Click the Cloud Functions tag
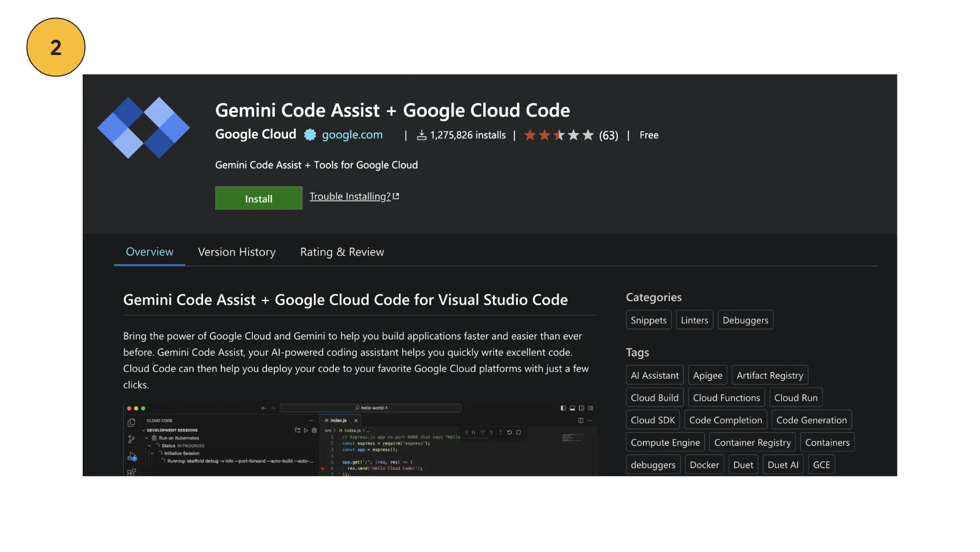The height and width of the screenshot is (552, 980). tap(727, 398)
